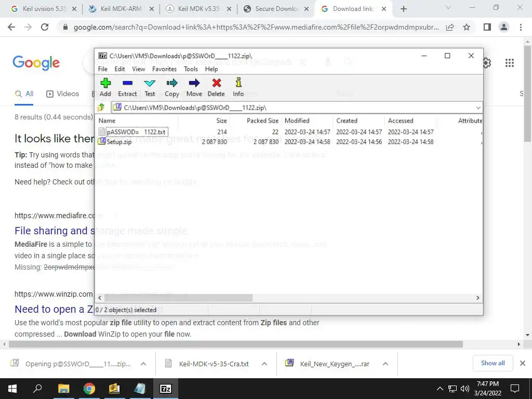Image resolution: width=532 pixels, height=399 pixels.
Task: Open the Chrome profile avatar
Action: [504, 27]
